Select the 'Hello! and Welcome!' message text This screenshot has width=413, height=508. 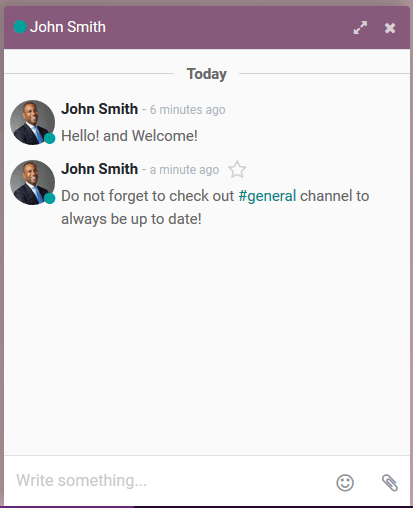click(x=129, y=136)
